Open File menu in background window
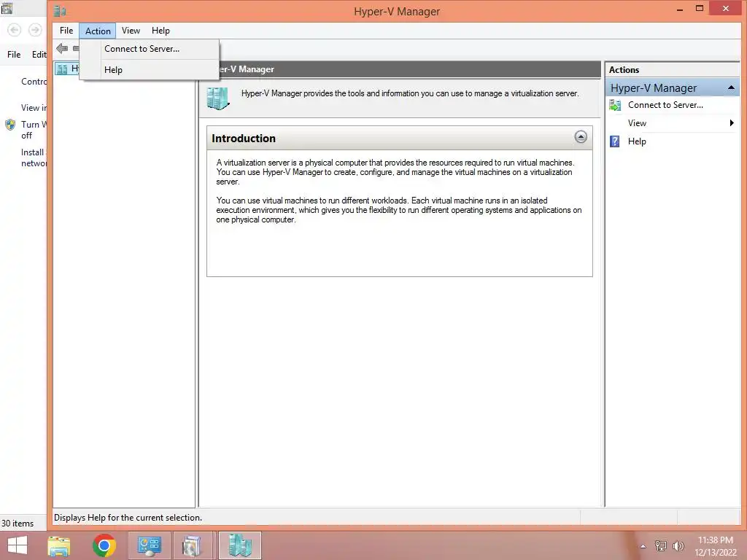The image size is (747, 560). pos(14,54)
